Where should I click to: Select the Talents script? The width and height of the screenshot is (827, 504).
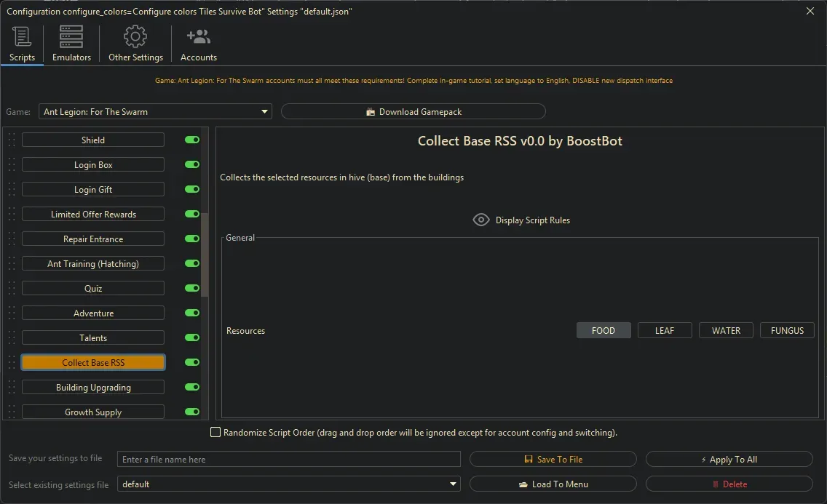point(93,338)
